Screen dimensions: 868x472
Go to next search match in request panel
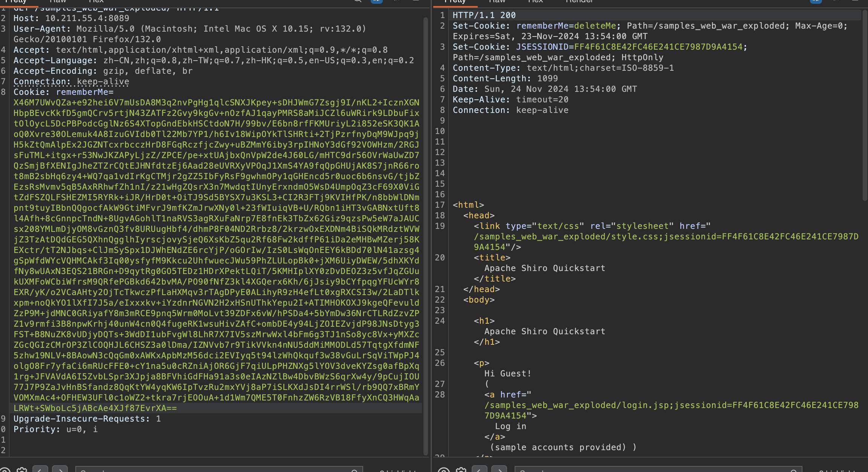[x=60, y=469]
